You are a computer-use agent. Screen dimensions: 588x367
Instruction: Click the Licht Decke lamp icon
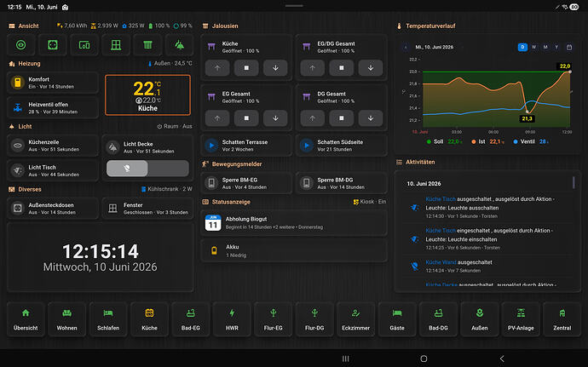pos(112,147)
